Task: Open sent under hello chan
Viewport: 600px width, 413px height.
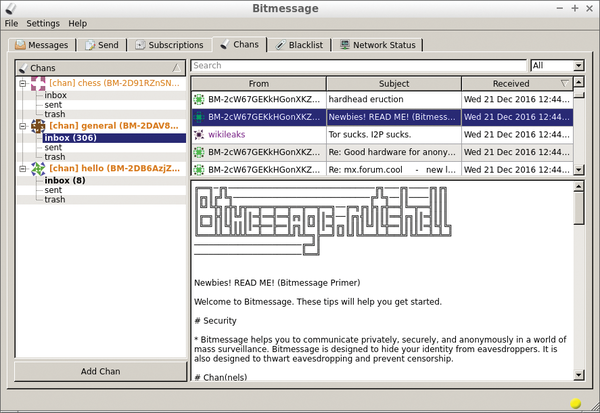Action: pyautogui.click(x=53, y=190)
